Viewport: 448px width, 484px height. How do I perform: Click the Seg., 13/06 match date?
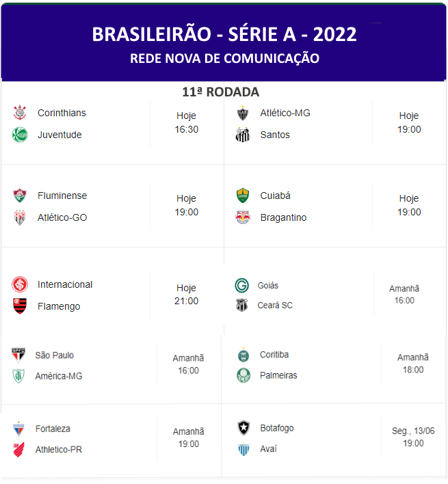coord(413,431)
